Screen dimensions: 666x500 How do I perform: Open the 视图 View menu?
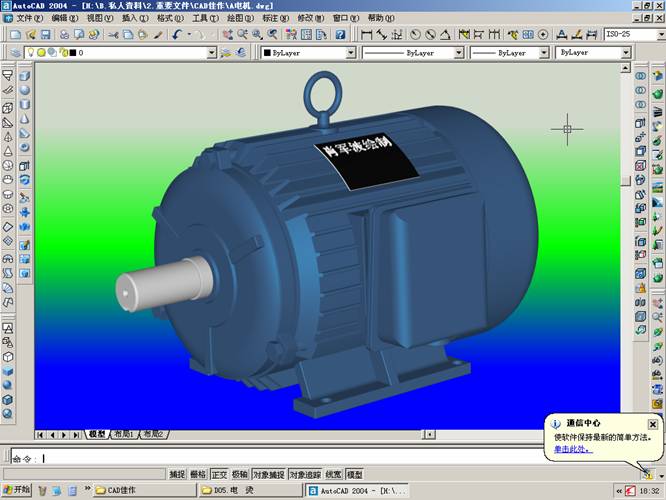[x=100, y=18]
